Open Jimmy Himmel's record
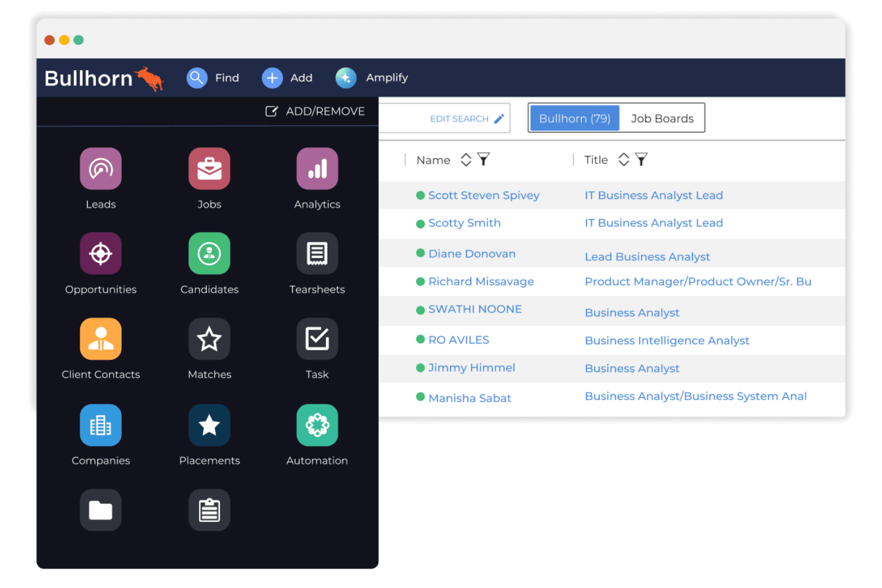 pyautogui.click(x=471, y=368)
